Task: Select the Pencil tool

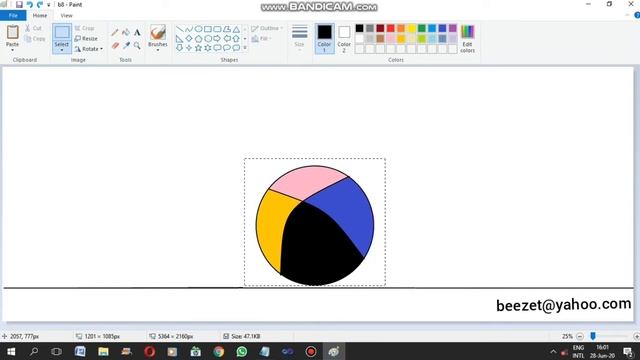Action: [x=115, y=32]
